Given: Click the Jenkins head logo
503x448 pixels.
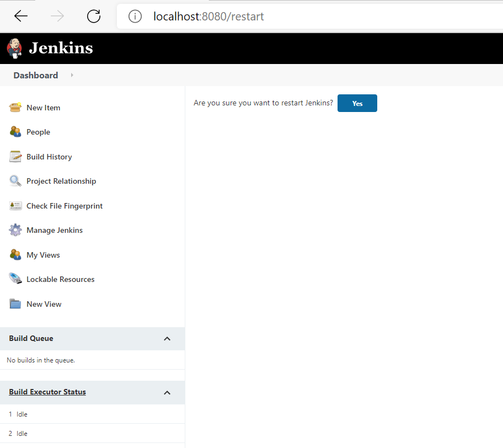Looking at the screenshot, I should pyautogui.click(x=14, y=48).
